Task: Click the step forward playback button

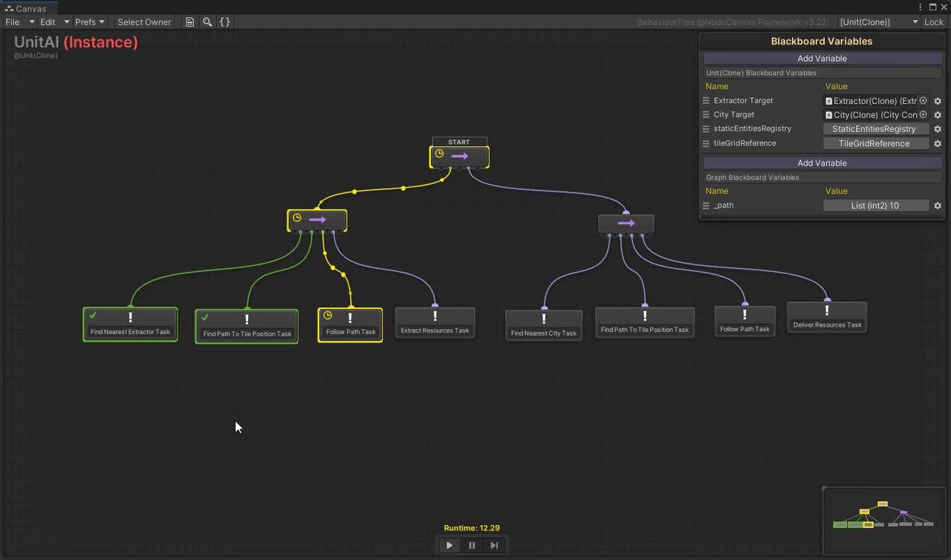Action: pos(494,545)
